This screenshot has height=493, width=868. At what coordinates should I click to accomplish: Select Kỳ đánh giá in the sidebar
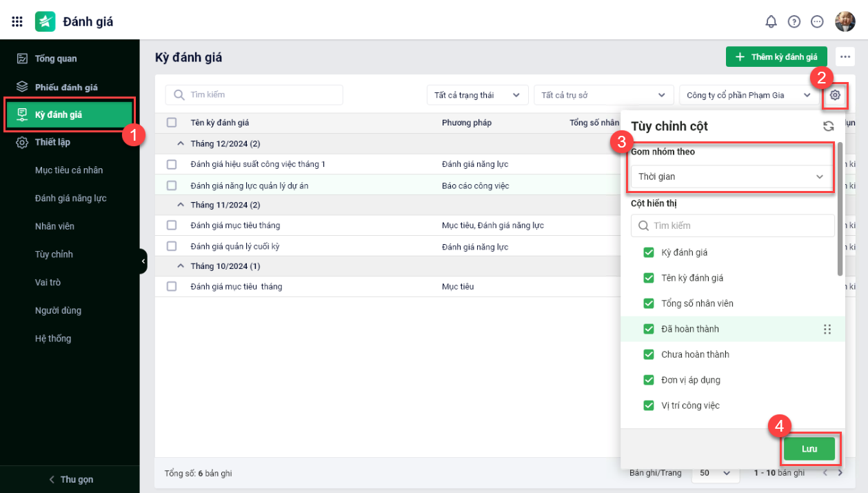[70, 114]
